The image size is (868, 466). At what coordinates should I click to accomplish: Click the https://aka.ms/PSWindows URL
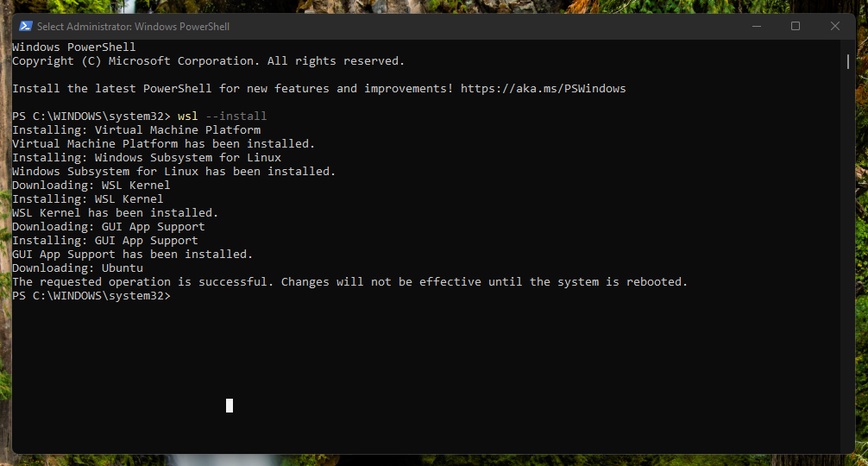click(x=543, y=89)
